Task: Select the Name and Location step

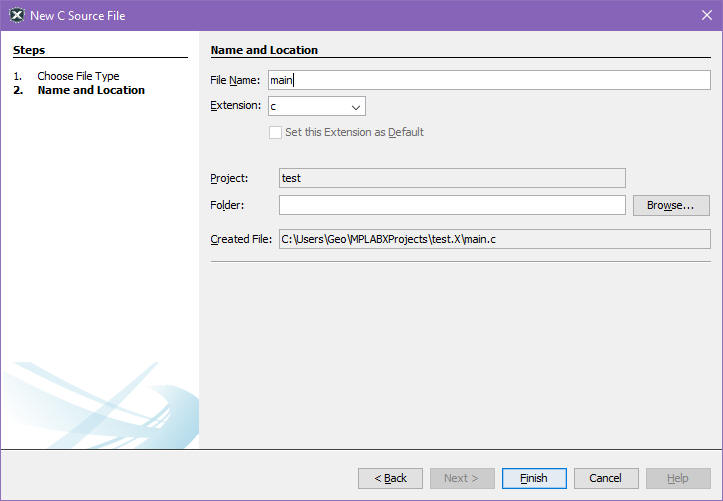Action: click(x=91, y=90)
